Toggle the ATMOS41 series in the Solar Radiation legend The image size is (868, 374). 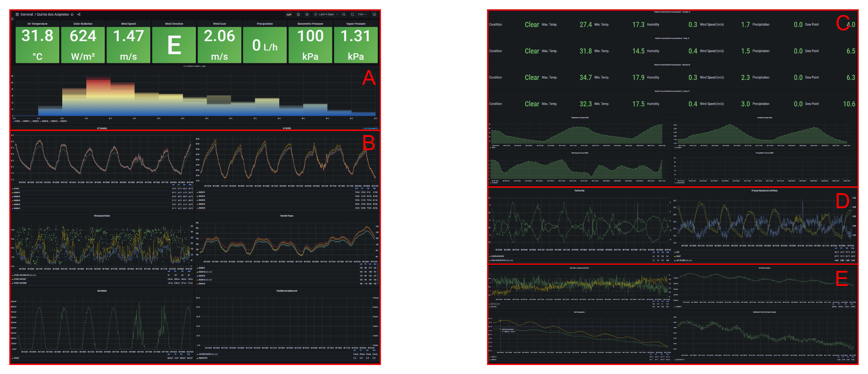pyautogui.click(x=17, y=358)
